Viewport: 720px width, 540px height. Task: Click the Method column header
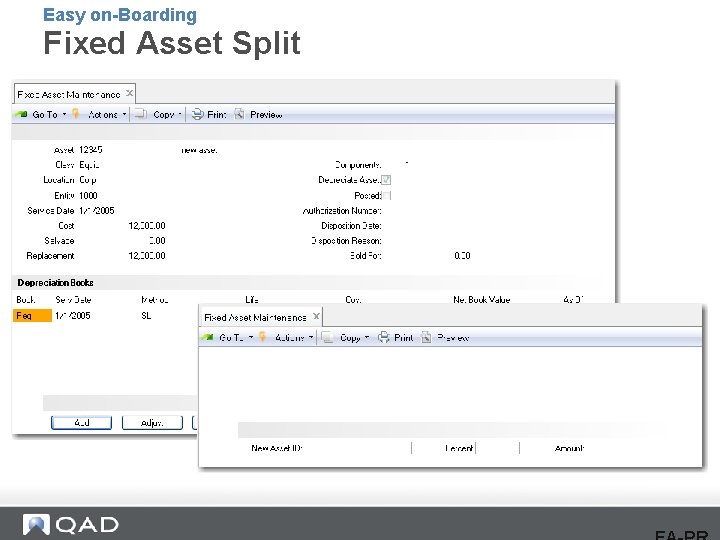point(155,300)
